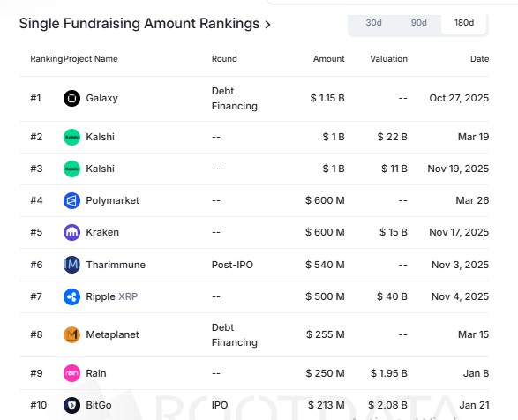518x420 pixels.
Task: Open the Tharimmune project name link
Action: click(116, 265)
